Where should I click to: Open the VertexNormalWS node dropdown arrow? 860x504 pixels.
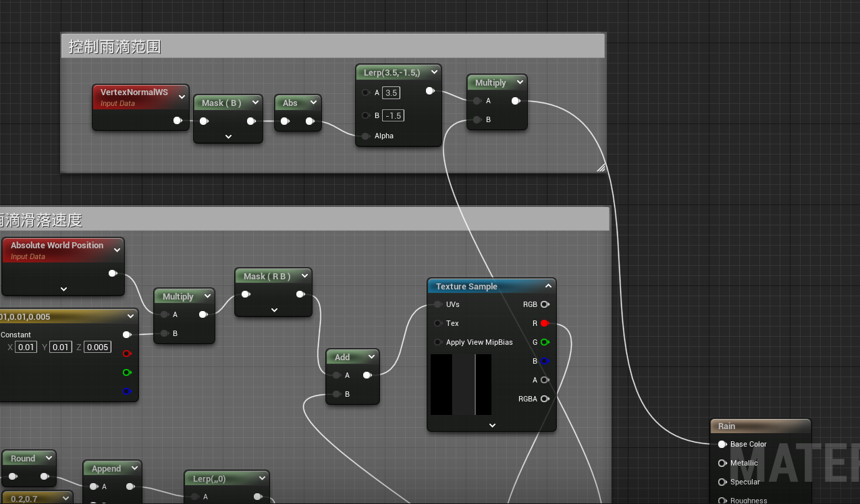[182, 97]
